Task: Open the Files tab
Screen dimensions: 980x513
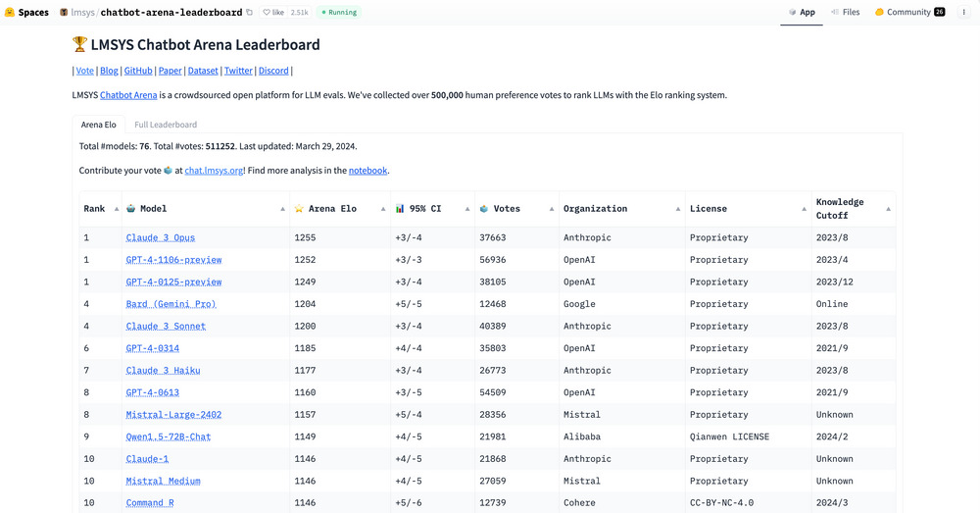Action: (x=845, y=12)
